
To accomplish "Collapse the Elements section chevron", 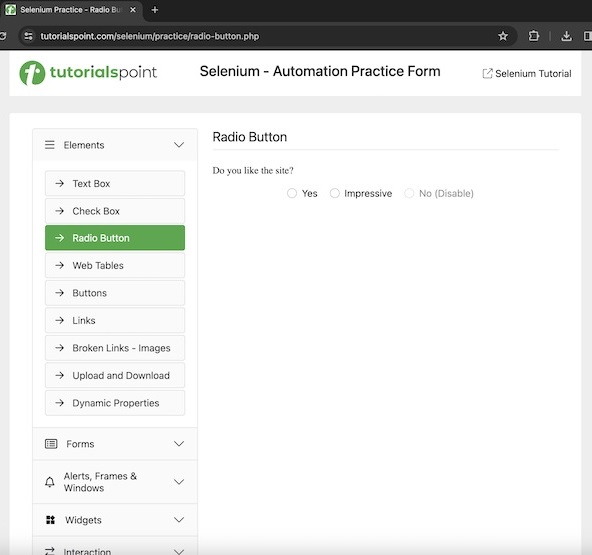I will 179,145.
